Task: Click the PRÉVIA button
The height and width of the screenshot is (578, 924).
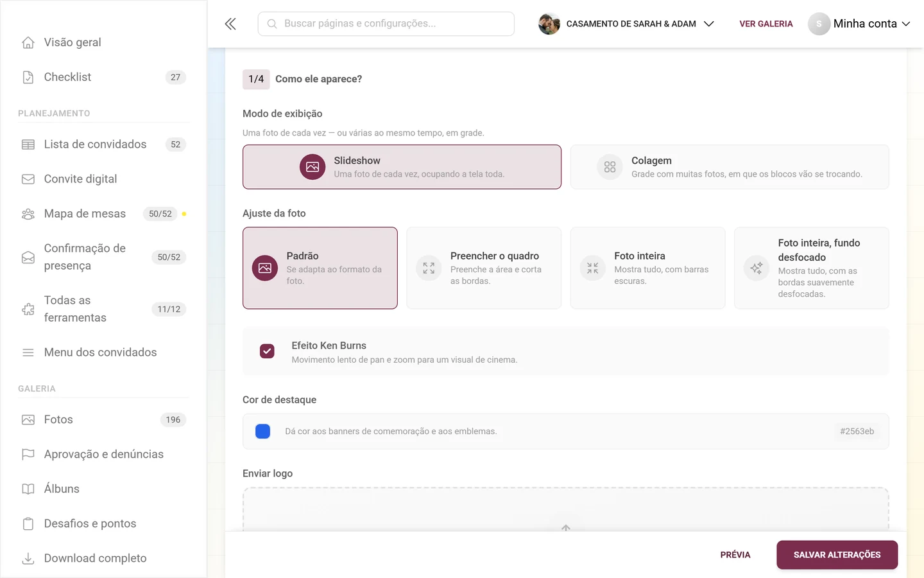Action: coord(735,555)
